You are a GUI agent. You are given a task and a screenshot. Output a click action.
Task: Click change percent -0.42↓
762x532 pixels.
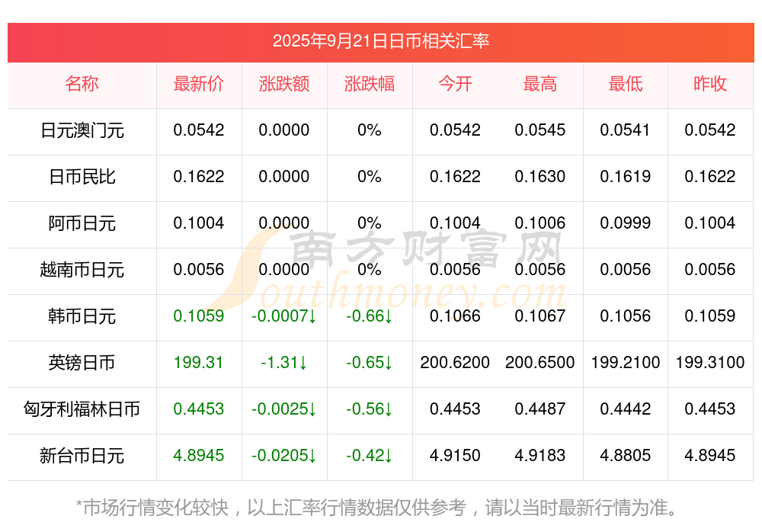[370, 455]
